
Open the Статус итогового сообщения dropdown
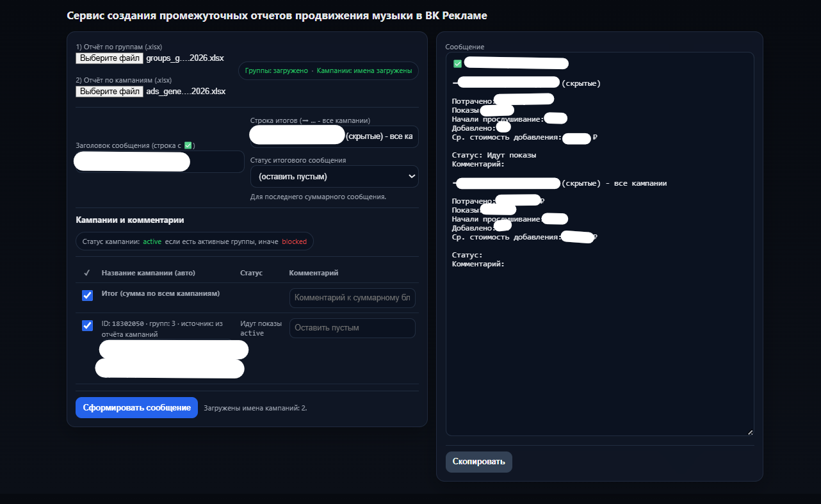pos(334,177)
